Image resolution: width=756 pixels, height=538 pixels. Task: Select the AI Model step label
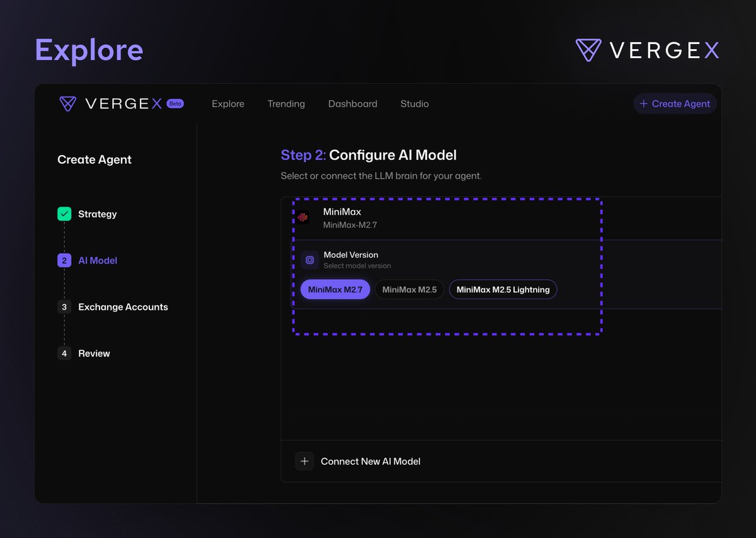coord(98,261)
